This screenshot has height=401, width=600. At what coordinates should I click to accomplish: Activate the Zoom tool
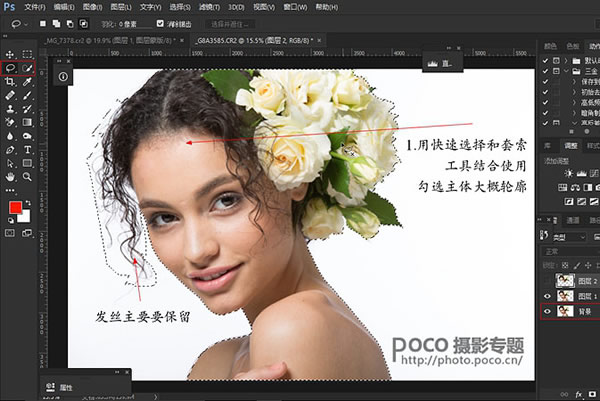(27, 175)
